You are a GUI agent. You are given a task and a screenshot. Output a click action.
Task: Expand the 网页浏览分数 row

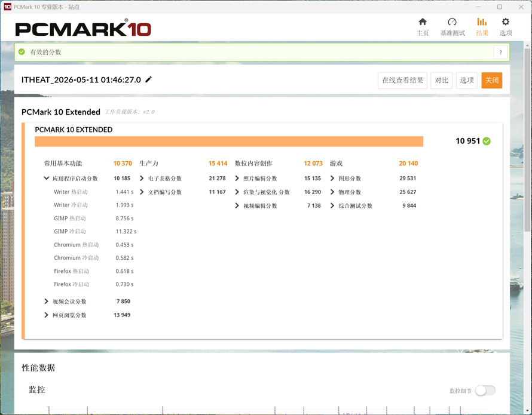click(46, 315)
